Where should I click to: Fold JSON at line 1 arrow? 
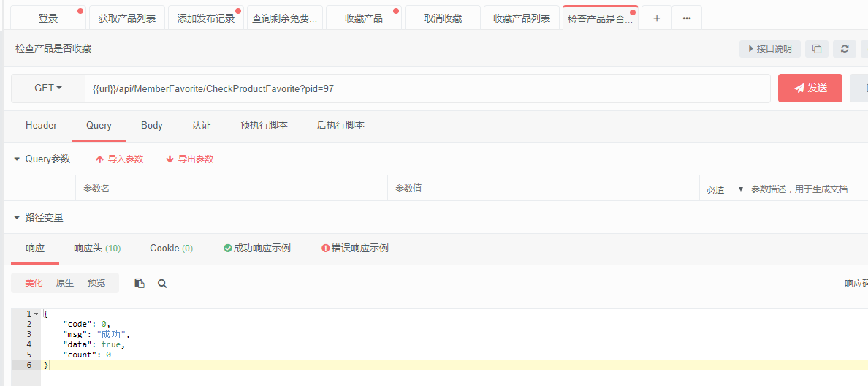(37, 314)
